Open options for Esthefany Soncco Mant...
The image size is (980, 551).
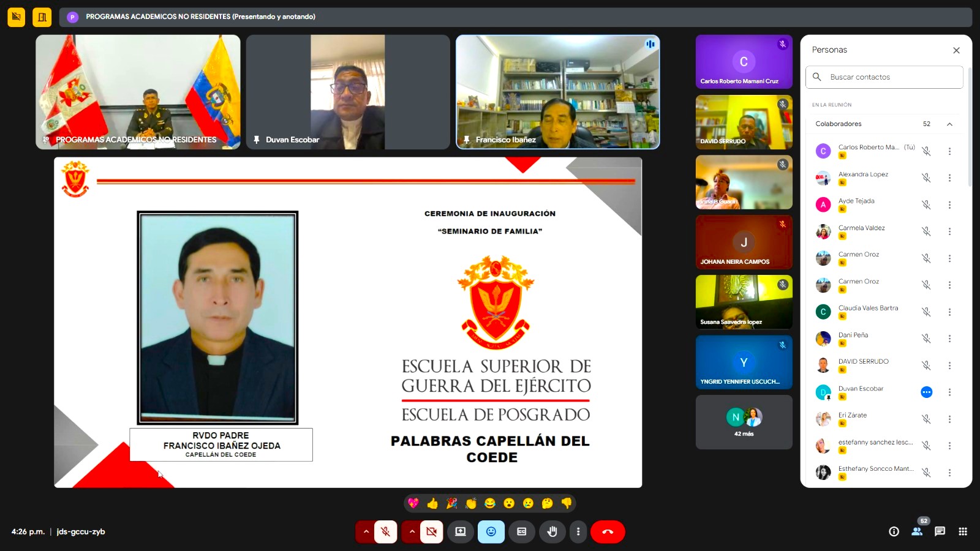tap(949, 473)
